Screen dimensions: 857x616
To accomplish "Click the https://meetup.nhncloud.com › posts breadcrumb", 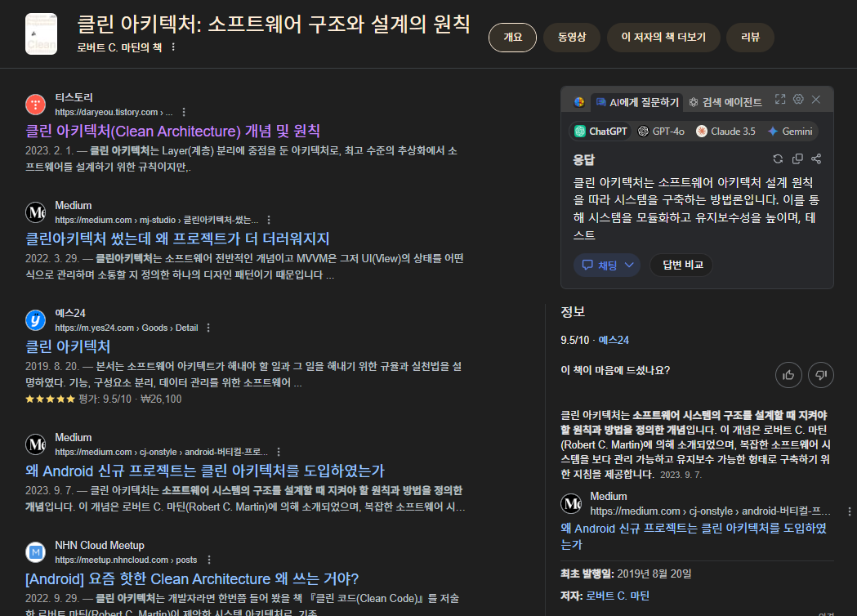I will click(x=126, y=560).
